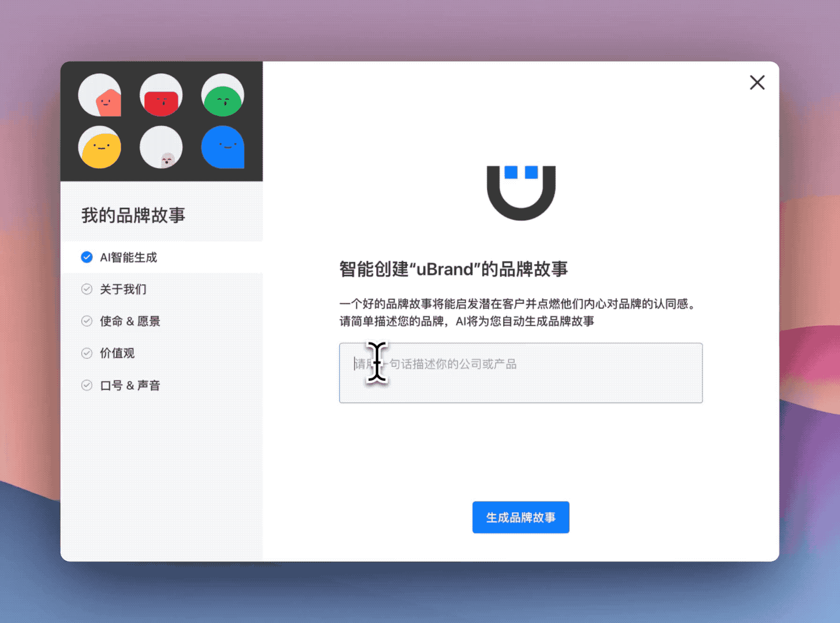Expand the 价值观 section
The width and height of the screenshot is (840, 623).
(117, 353)
